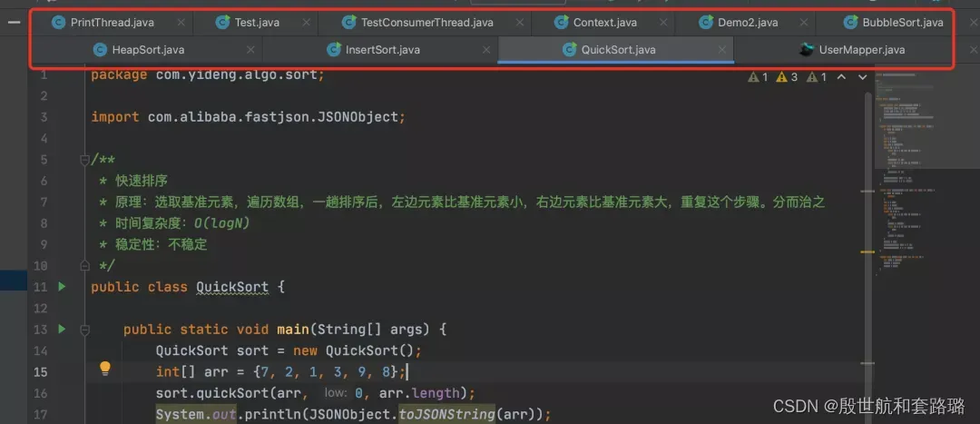The height and width of the screenshot is (424, 980).
Task: Click the 'low:' parameter hint
Action: (x=337, y=393)
